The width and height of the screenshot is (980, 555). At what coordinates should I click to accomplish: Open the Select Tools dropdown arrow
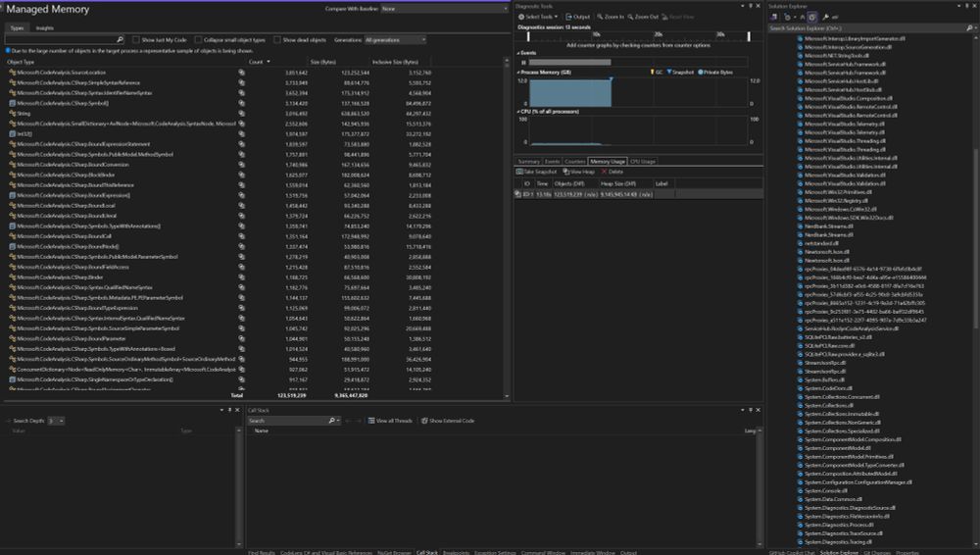click(557, 17)
